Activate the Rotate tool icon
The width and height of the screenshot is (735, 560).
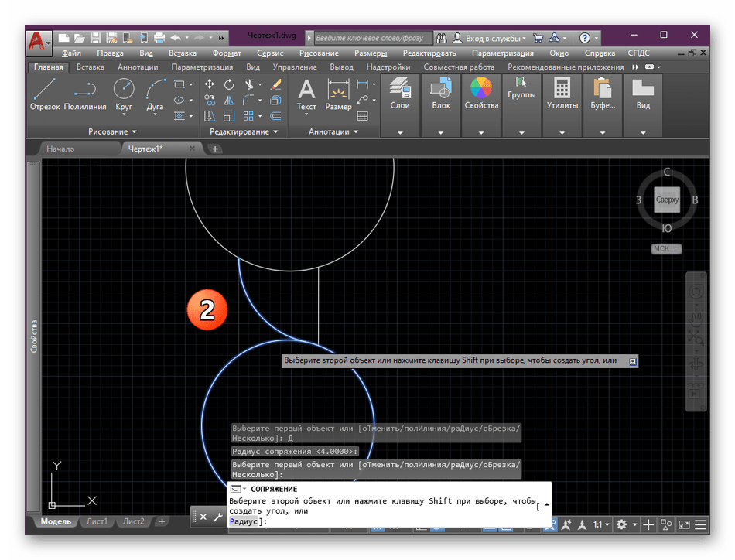click(x=229, y=84)
